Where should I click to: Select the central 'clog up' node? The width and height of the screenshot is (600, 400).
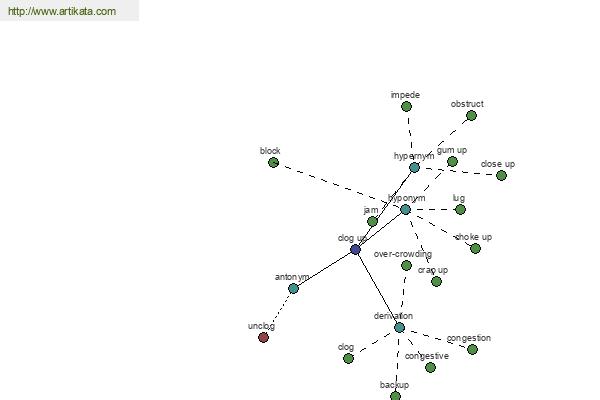355,249
